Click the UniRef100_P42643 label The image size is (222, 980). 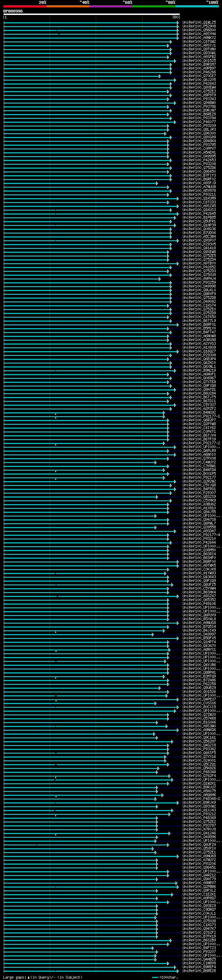coord(199,84)
